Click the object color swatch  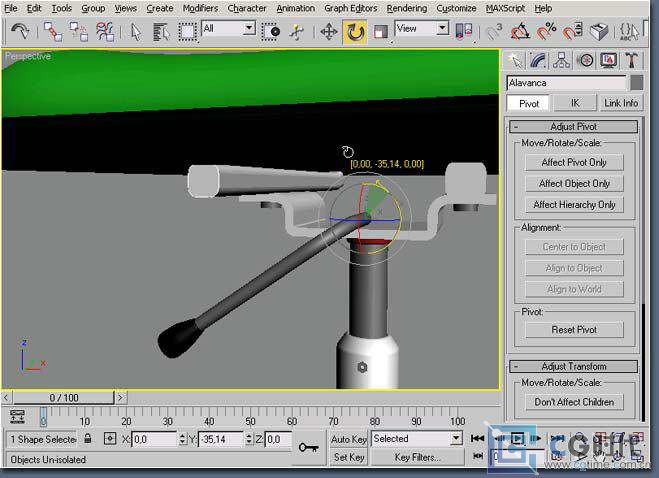637,83
